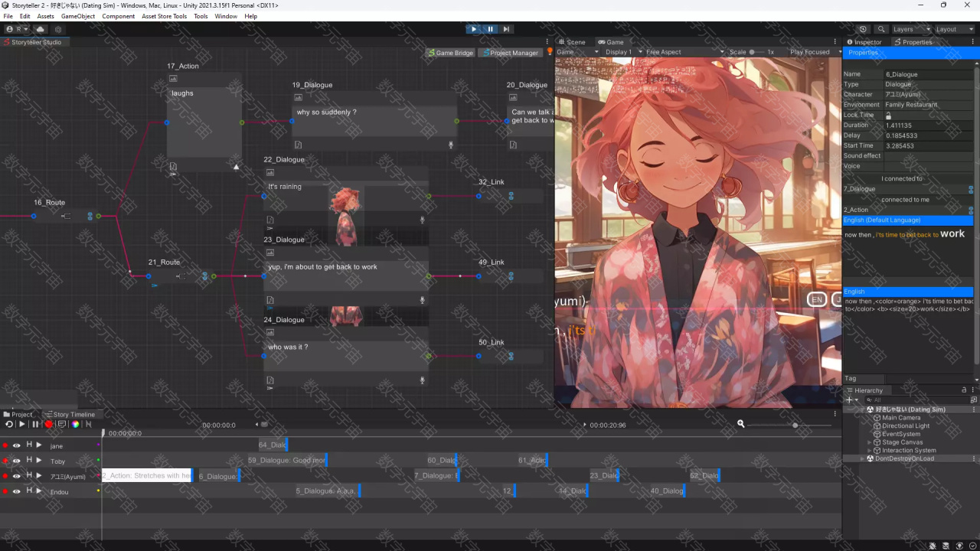Select the 59_Dialogue clip on Toby track
The image size is (980, 551).
click(x=287, y=460)
